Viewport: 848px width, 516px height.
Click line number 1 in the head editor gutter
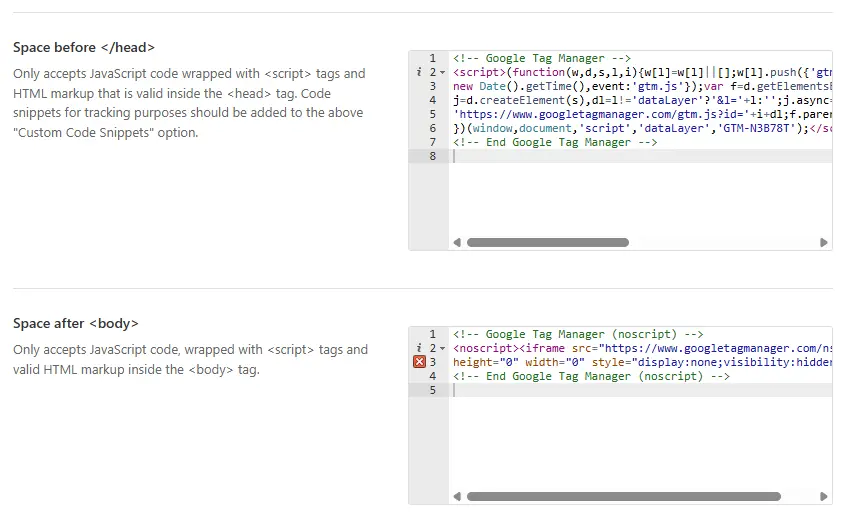coord(433,58)
